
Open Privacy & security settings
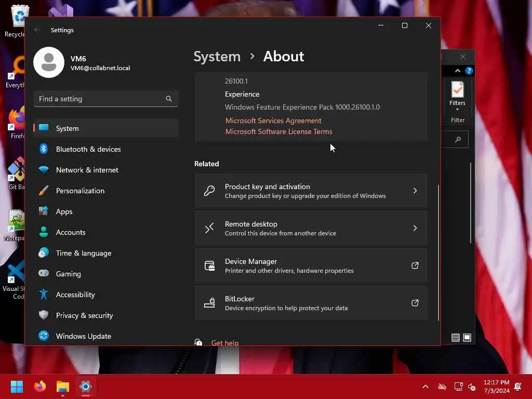(106, 315)
